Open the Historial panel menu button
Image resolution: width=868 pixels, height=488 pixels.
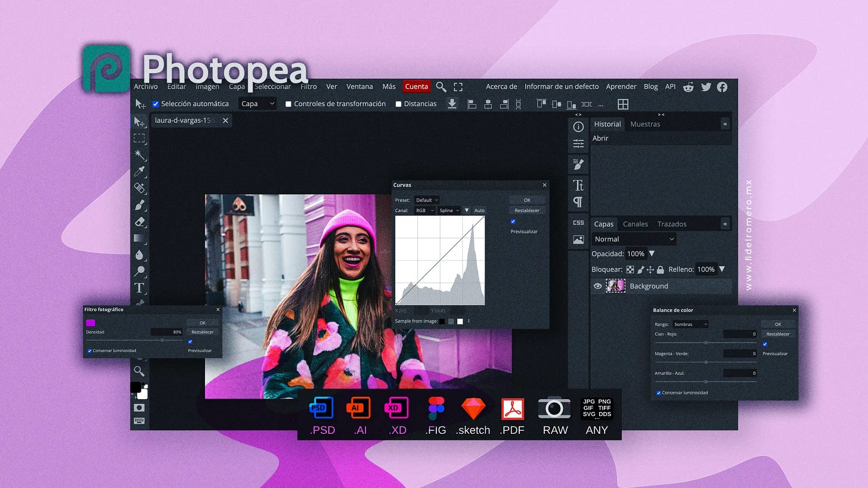tap(725, 124)
